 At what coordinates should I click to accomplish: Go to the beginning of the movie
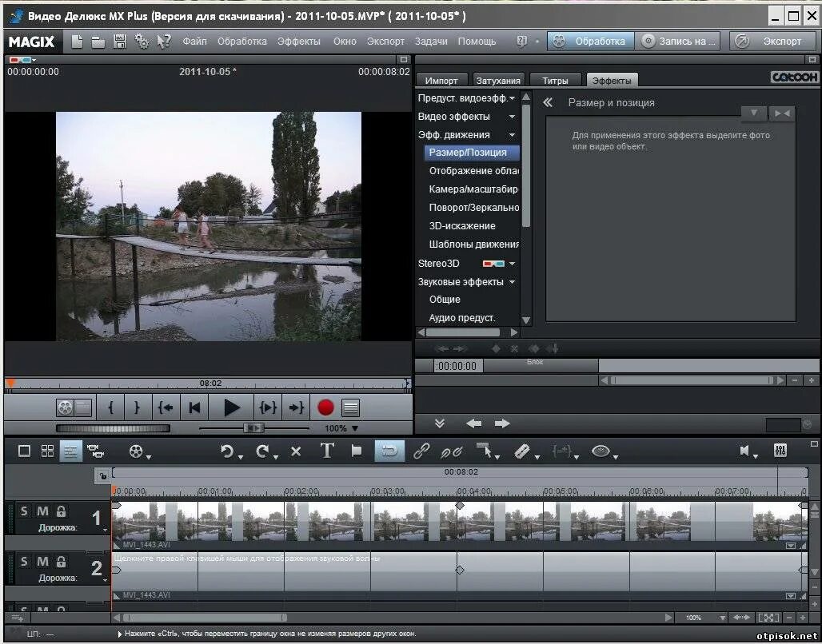(194, 407)
